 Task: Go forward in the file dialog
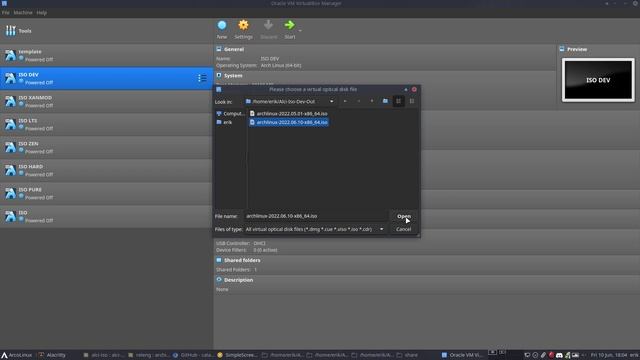click(x=358, y=101)
